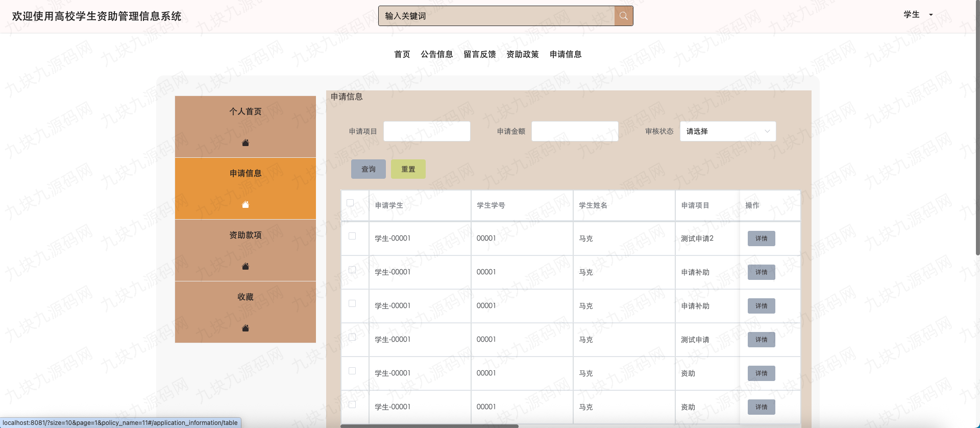
Task: Focus the 输入关键词 search field
Action: point(497,16)
